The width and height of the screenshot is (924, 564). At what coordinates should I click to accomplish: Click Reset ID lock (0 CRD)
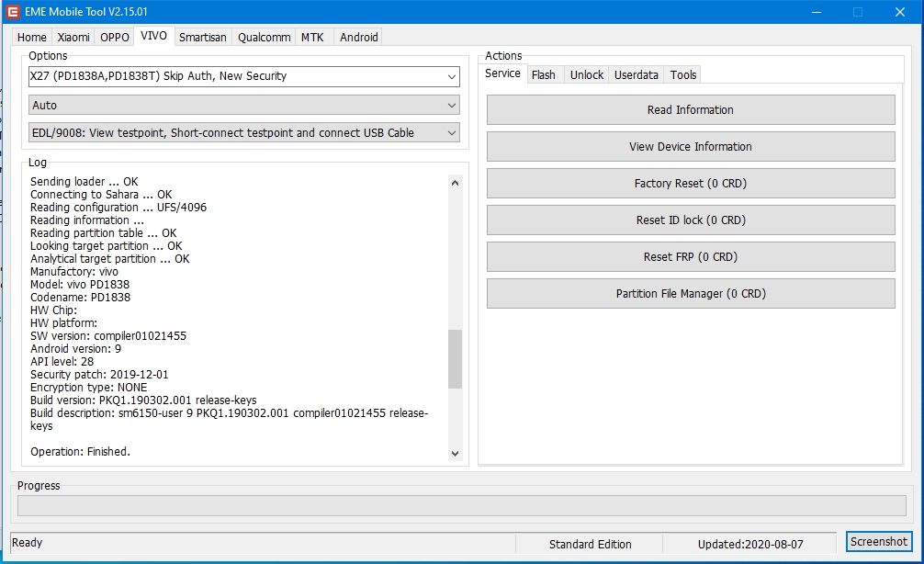(x=691, y=220)
